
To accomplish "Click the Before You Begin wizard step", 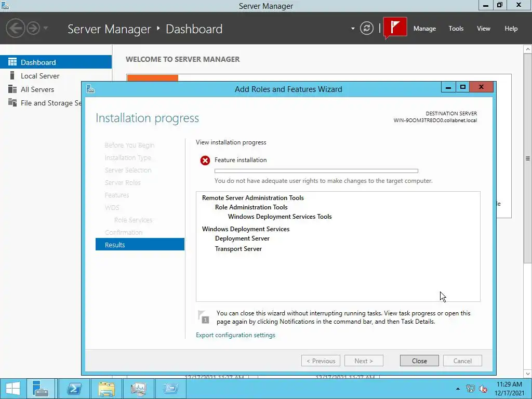I will 129,145.
